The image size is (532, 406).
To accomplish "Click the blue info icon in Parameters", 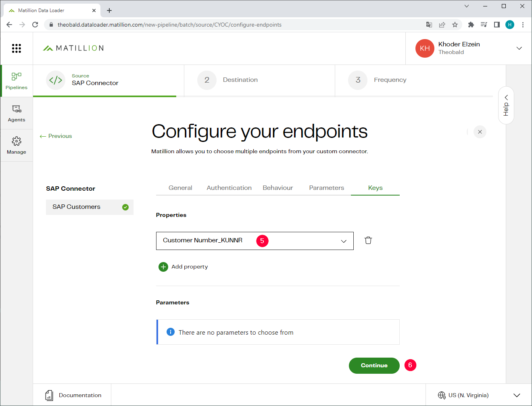I will point(171,332).
